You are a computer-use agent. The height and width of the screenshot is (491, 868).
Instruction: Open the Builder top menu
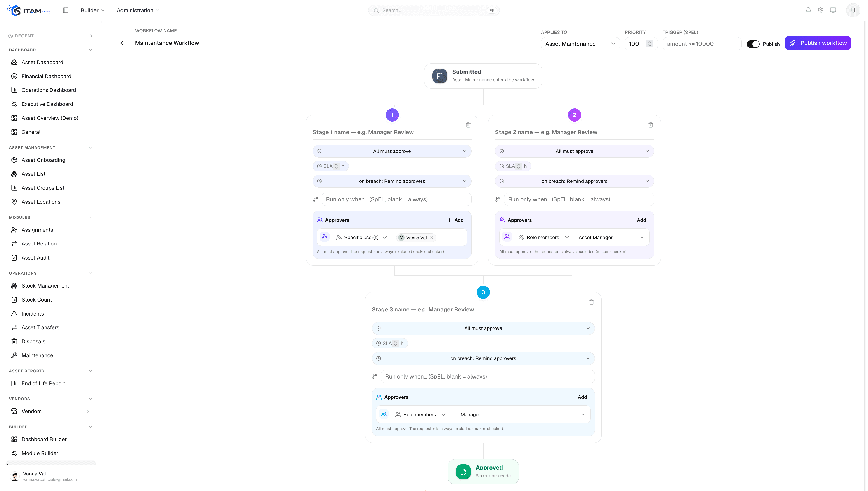pyautogui.click(x=92, y=10)
